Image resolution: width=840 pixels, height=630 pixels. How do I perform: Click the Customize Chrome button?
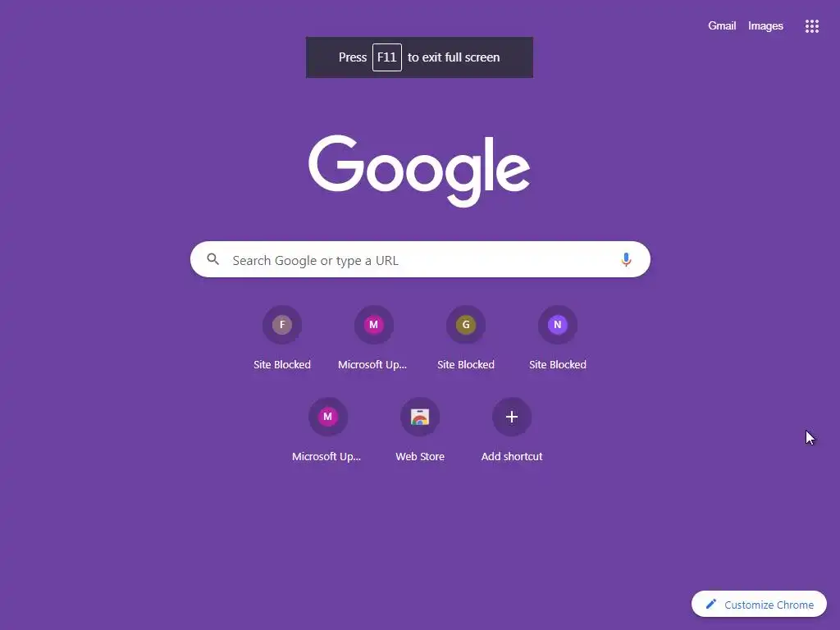coord(759,605)
